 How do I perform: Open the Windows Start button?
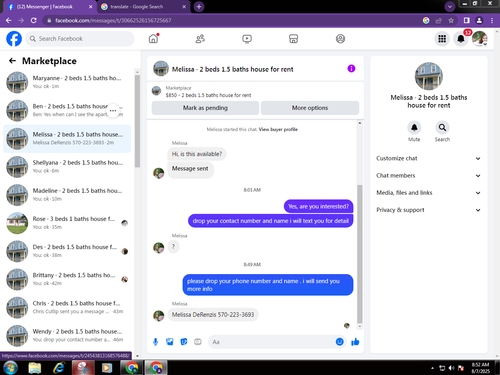point(11,368)
